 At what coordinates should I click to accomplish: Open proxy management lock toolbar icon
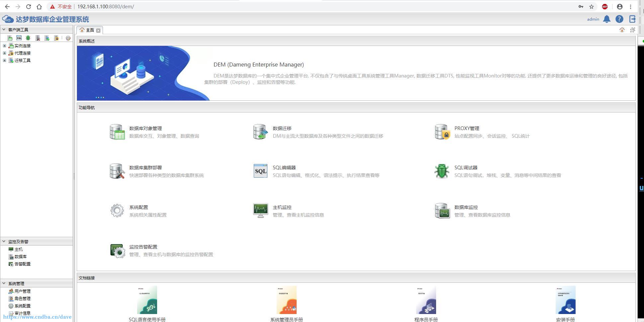(56, 38)
